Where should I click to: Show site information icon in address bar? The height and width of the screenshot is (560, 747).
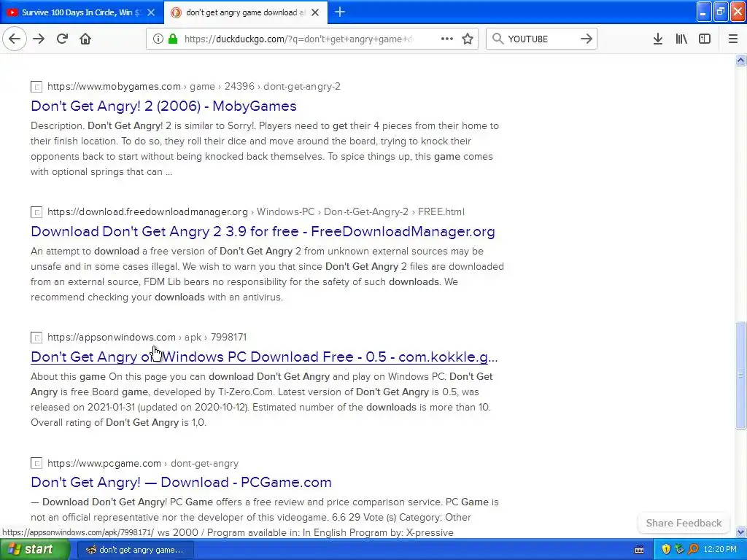[x=158, y=39]
